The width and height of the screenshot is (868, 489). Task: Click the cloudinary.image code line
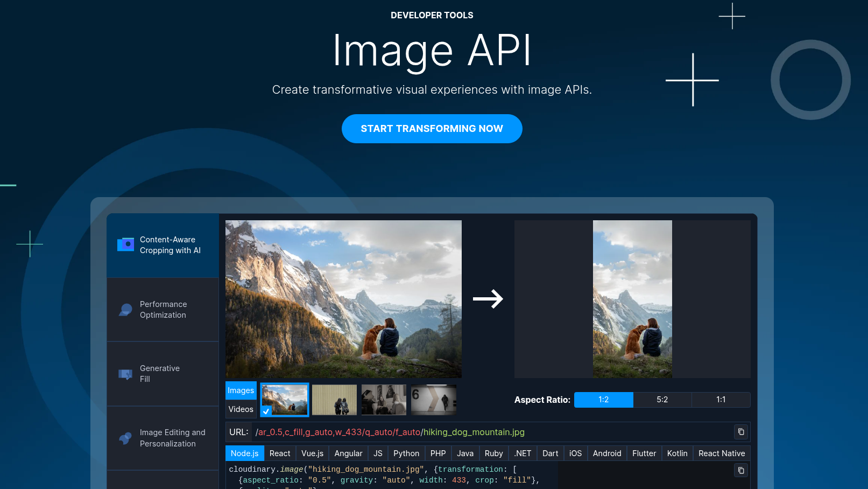373,469
